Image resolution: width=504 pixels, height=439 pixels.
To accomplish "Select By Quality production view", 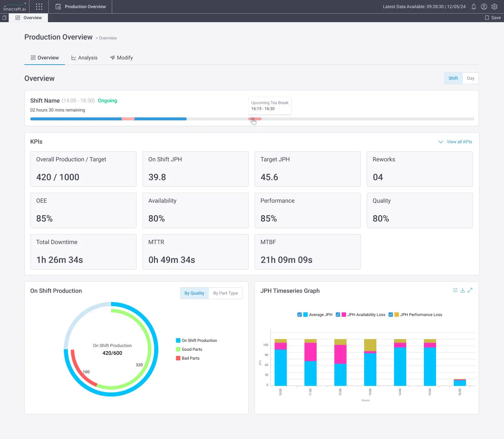I will tap(194, 293).
